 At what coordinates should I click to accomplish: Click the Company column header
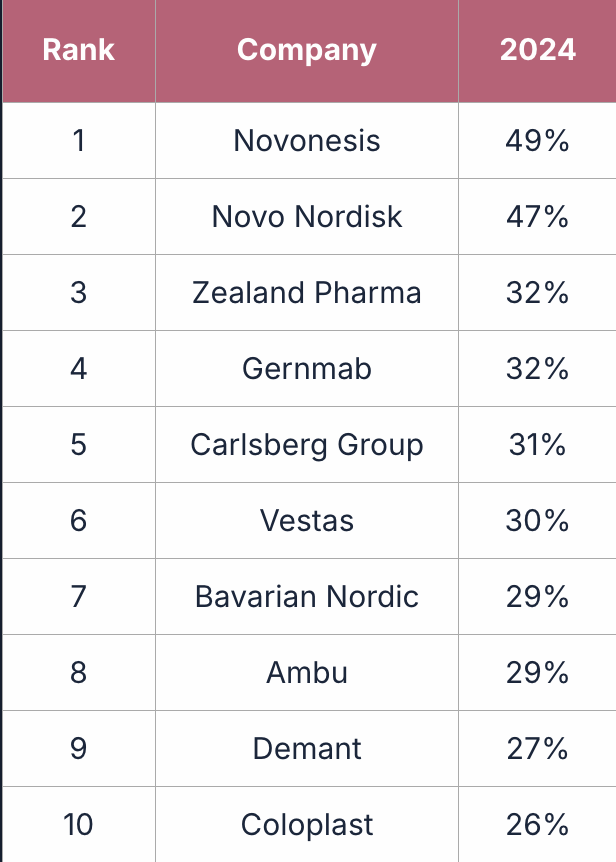click(307, 50)
